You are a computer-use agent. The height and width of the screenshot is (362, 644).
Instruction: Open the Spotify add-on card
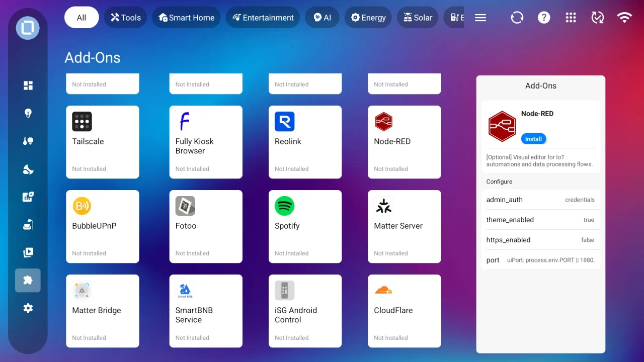[305, 226]
